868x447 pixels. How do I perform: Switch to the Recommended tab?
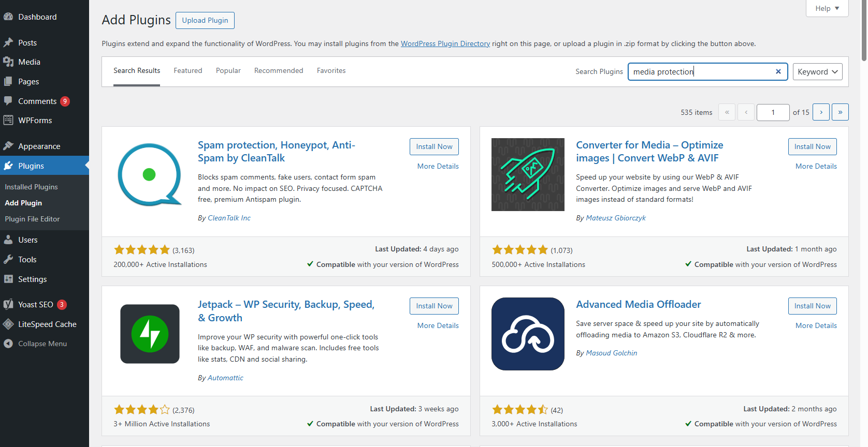(x=279, y=71)
